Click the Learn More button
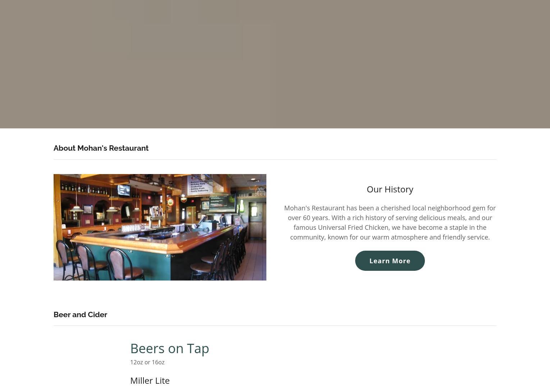 pos(390,261)
